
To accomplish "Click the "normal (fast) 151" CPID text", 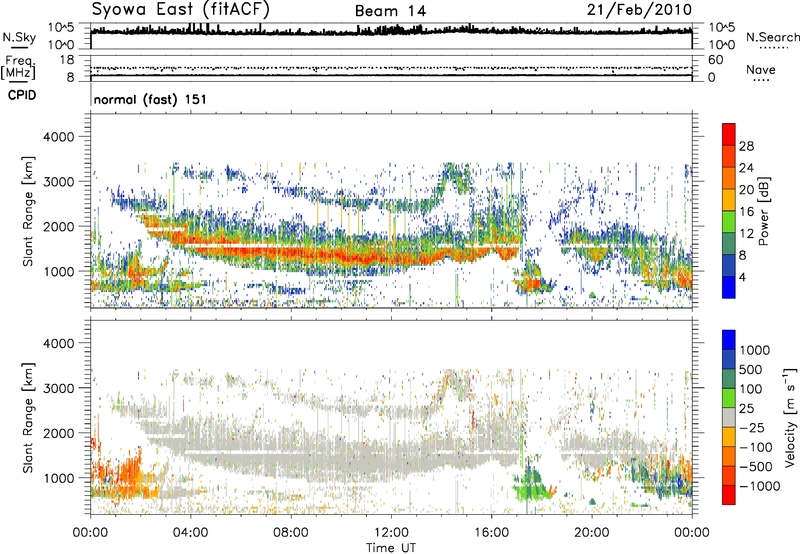I will click(150, 99).
